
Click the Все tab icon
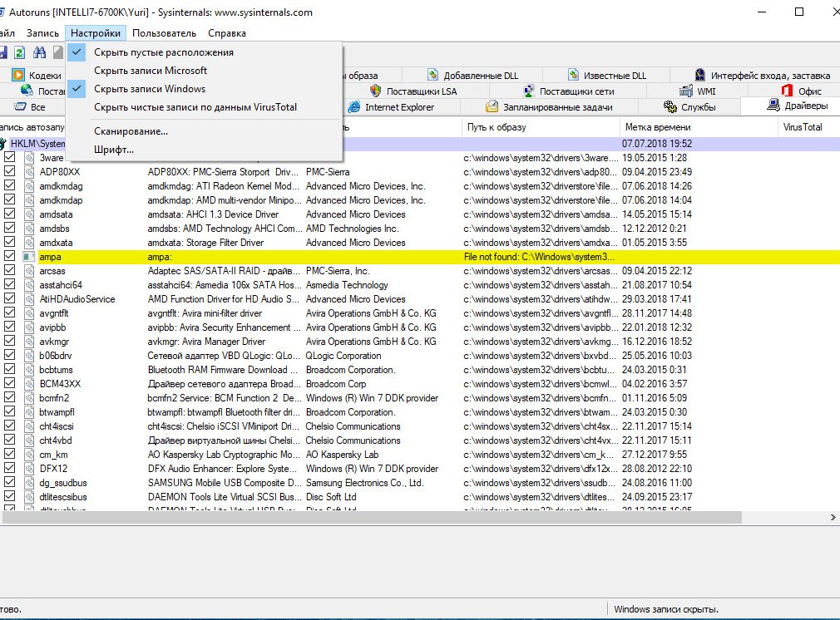[20, 106]
